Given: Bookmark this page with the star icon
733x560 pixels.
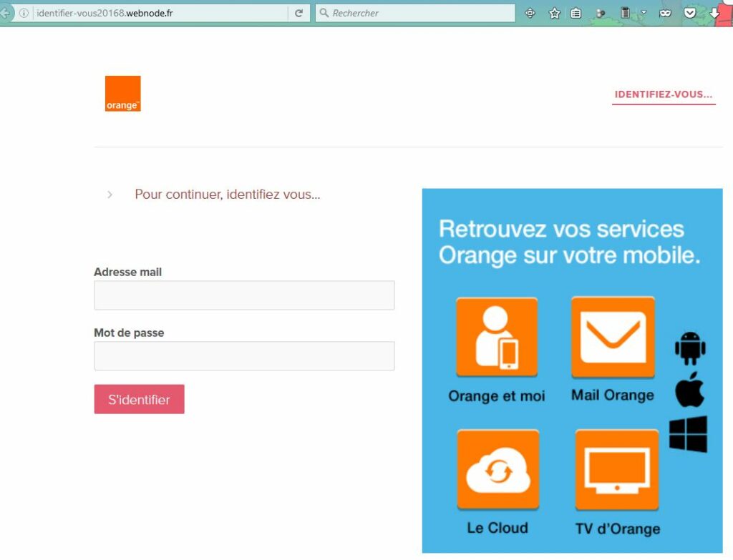Looking at the screenshot, I should (555, 12).
